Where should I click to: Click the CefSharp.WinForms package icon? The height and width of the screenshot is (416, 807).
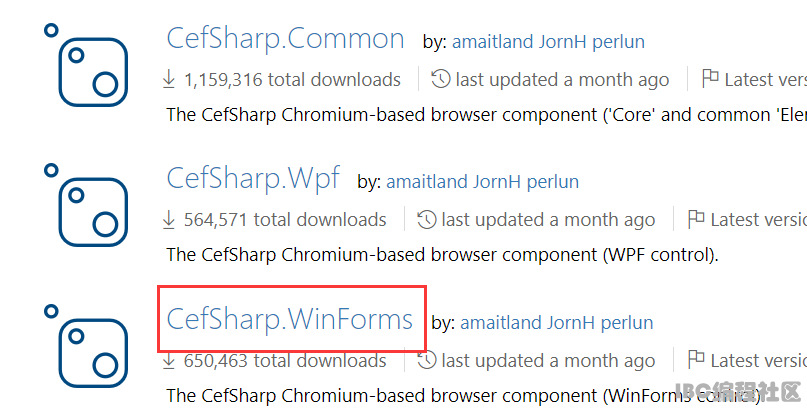point(86,346)
